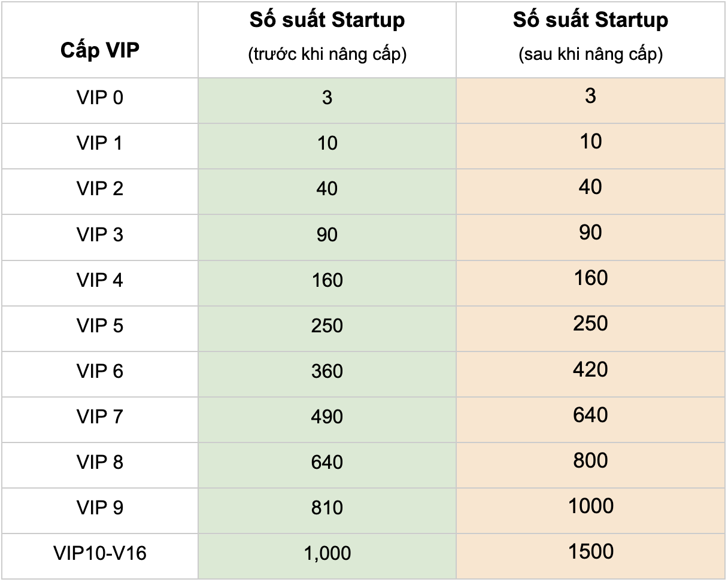Click the VIP 0 row label
The height and width of the screenshot is (582, 728).
(x=99, y=98)
